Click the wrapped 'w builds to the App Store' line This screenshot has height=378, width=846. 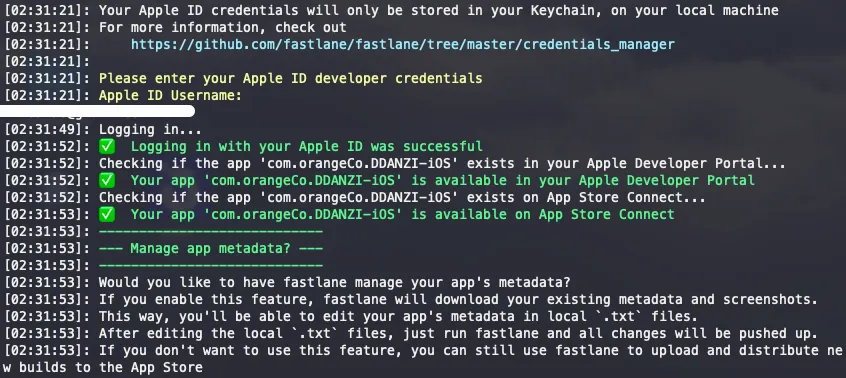[103, 368]
